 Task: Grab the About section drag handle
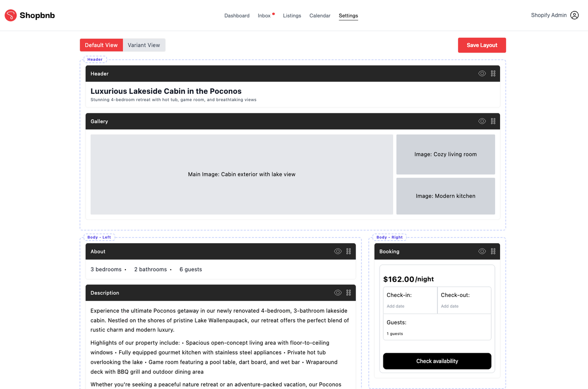pyautogui.click(x=348, y=251)
